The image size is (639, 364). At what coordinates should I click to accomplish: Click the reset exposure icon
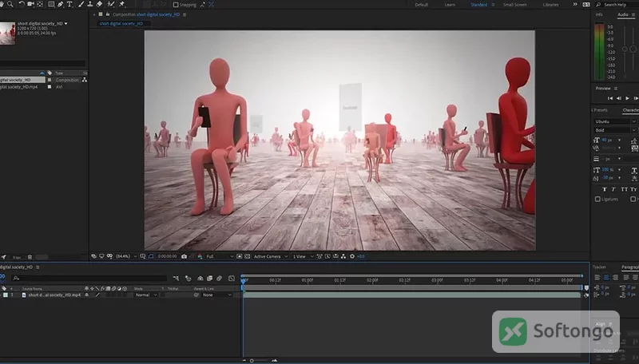click(352, 256)
